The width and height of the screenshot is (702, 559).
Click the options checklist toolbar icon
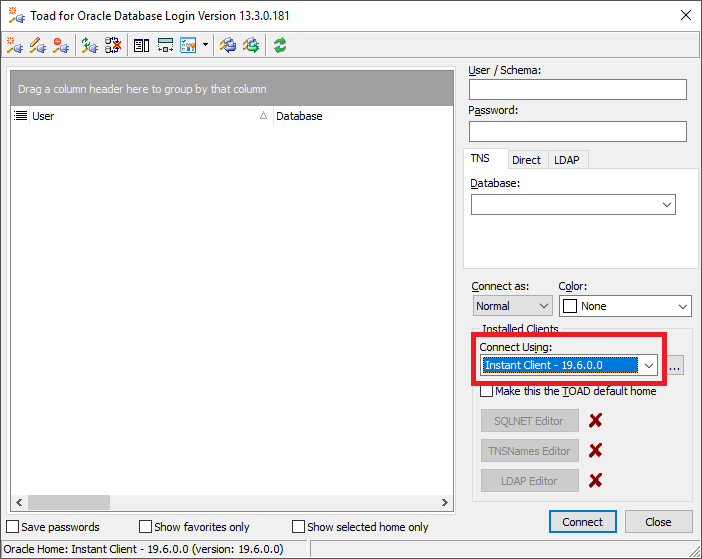point(188,45)
